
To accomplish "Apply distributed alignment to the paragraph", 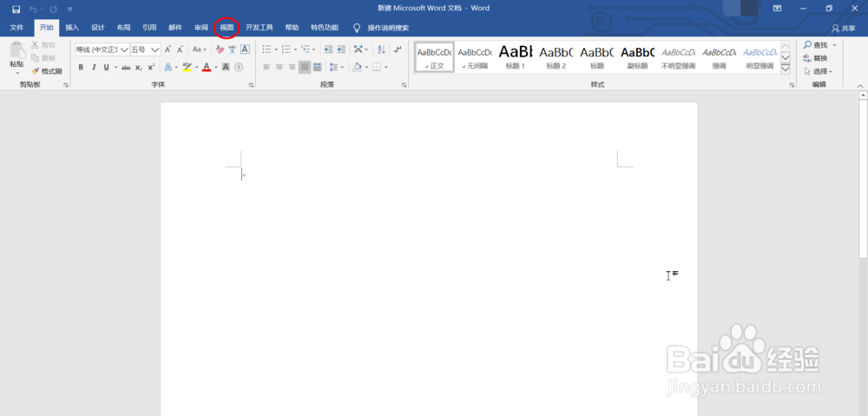I will coord(317,67).
